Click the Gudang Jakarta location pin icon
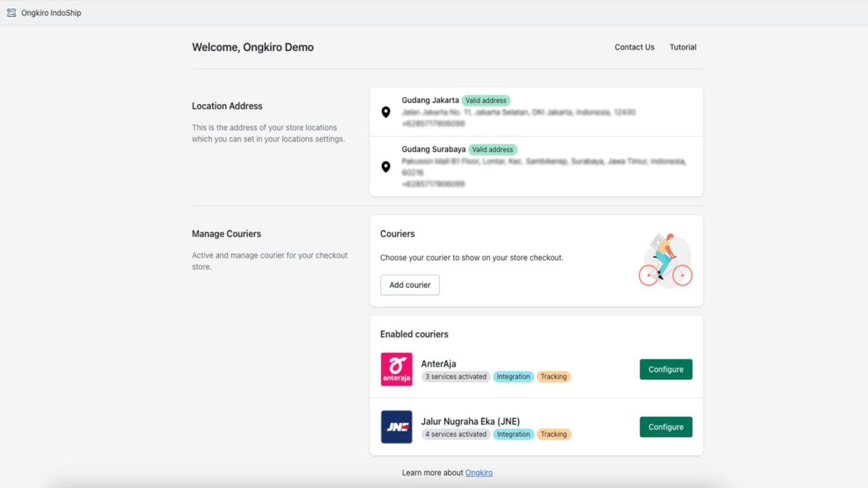Screen dimensions: 868x488 (x=386, y=112)
